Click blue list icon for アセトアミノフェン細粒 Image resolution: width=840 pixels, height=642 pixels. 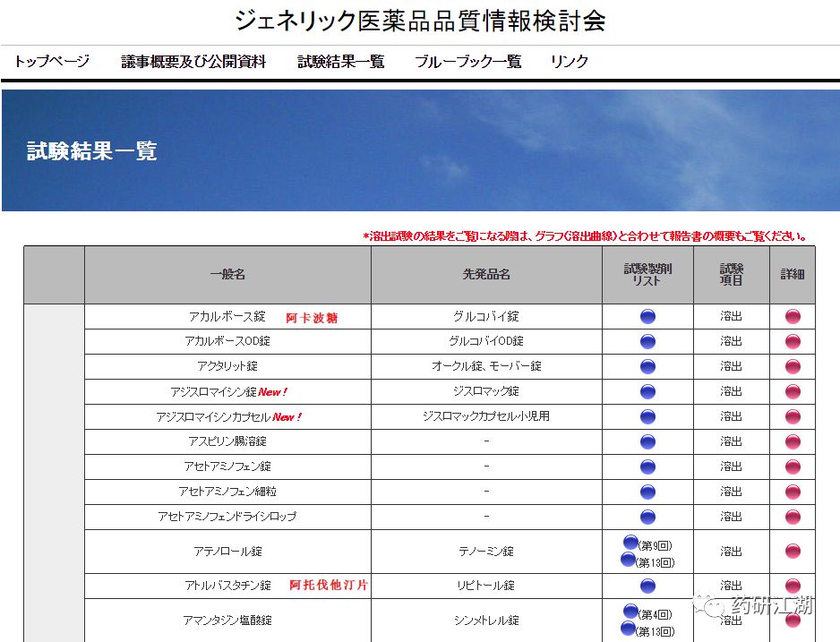click(647, 492)
